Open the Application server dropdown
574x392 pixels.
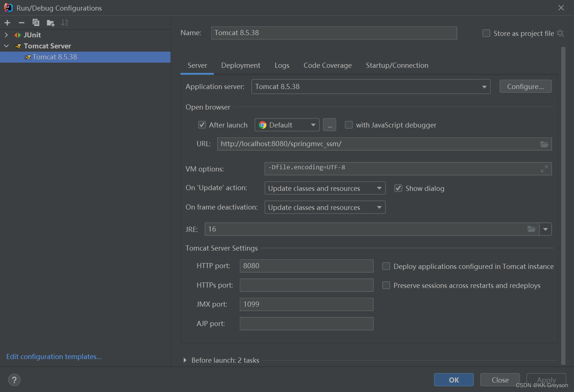371,87
